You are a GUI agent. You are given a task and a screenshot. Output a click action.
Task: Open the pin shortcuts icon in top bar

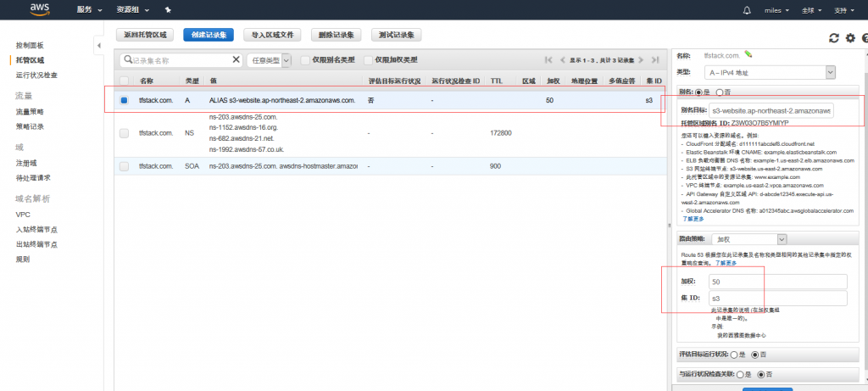tap(169, 10)
